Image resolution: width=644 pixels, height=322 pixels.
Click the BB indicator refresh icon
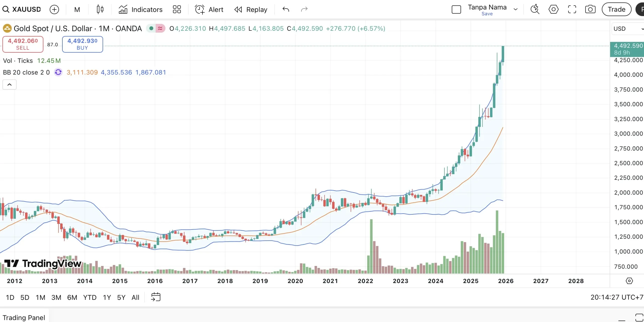pos(58,72)
